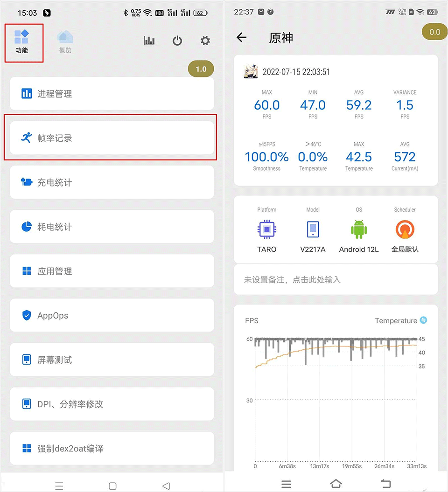The width and height of the screenshot is (448, 492).
Task: Open settings gear icon
Action: [205, 41]
